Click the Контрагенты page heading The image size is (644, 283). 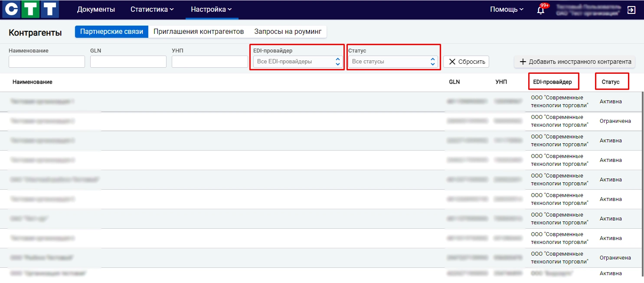coord(35,33)
